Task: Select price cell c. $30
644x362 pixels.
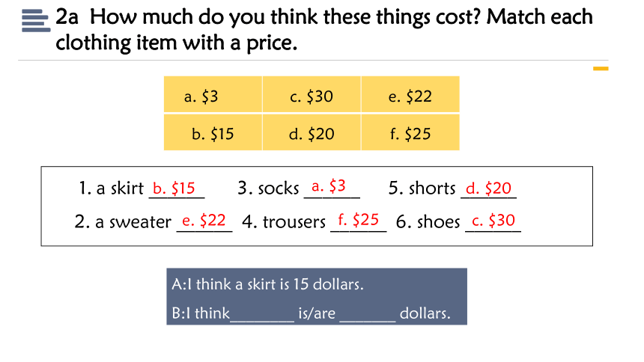Action: pos(312,94)
